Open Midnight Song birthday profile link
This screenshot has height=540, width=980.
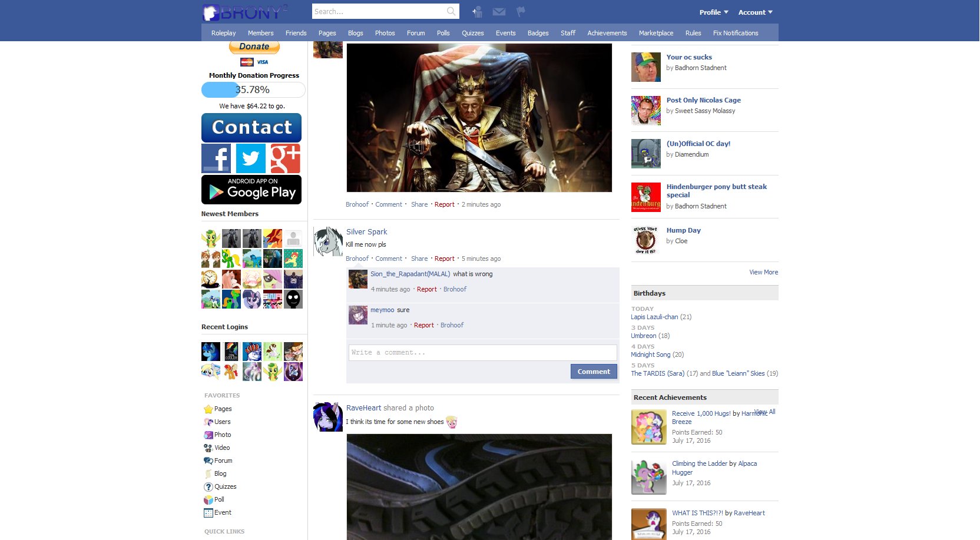(x=650, y=355)
